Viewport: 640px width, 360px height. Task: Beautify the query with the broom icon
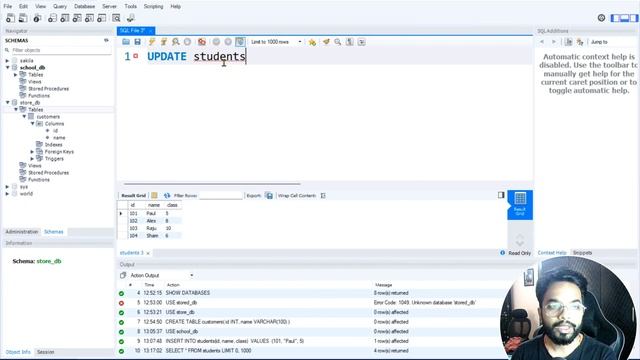click(x=326, y=42)
